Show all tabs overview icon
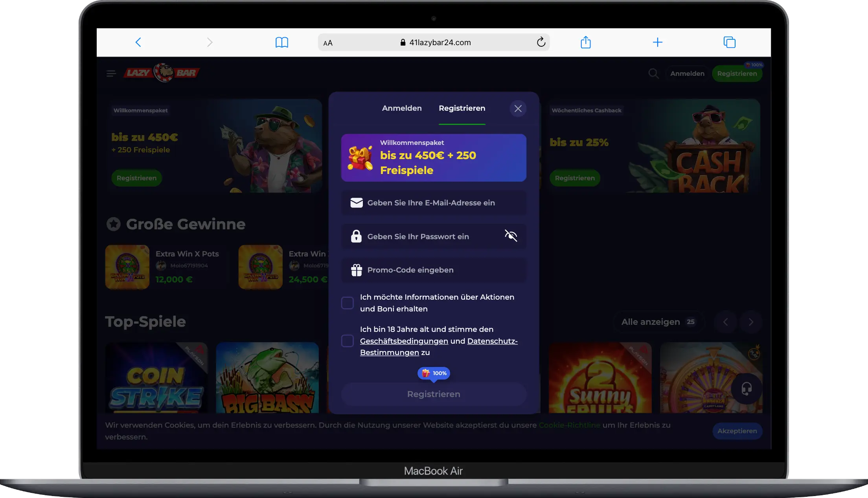Viewport: 868px width, 498px height. [729, 42]
